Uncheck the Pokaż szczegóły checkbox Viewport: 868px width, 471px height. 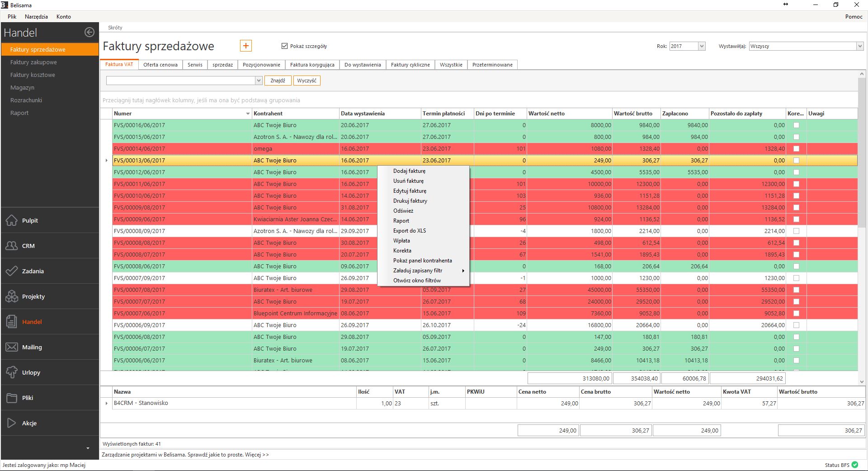[x=284, y=46]
